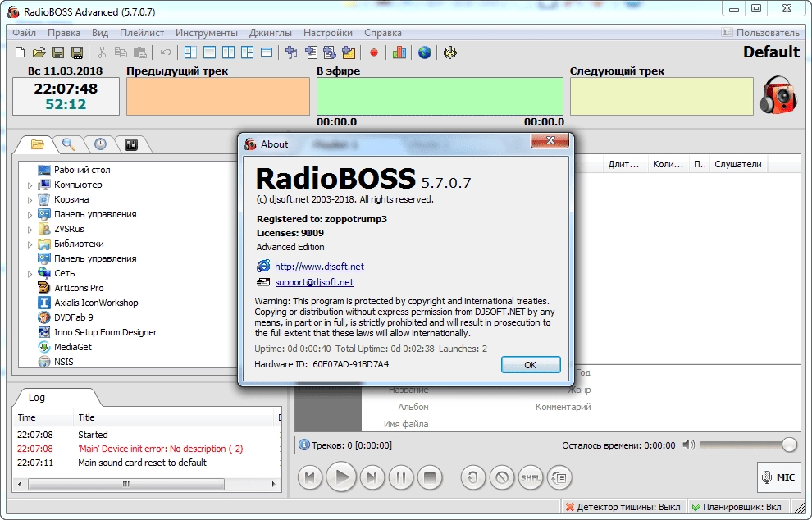Click the Play button
This screenshot has height=520, width=812.
pos(342,477)
